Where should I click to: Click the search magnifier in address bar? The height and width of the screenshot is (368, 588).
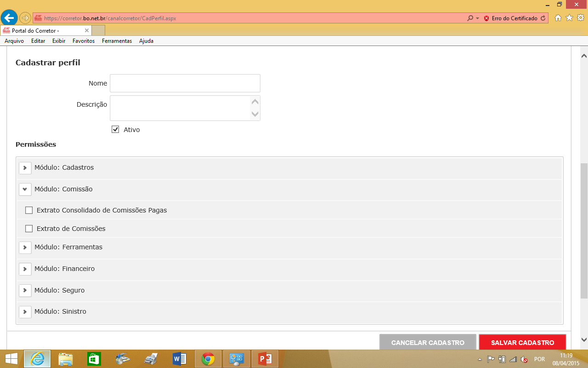(x=470, y=18)
